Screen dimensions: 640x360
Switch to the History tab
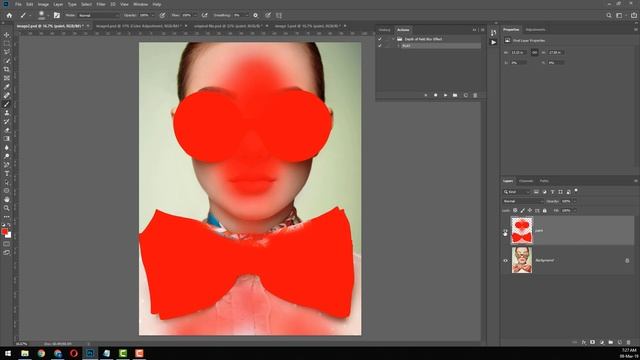(x=384, y=30)
